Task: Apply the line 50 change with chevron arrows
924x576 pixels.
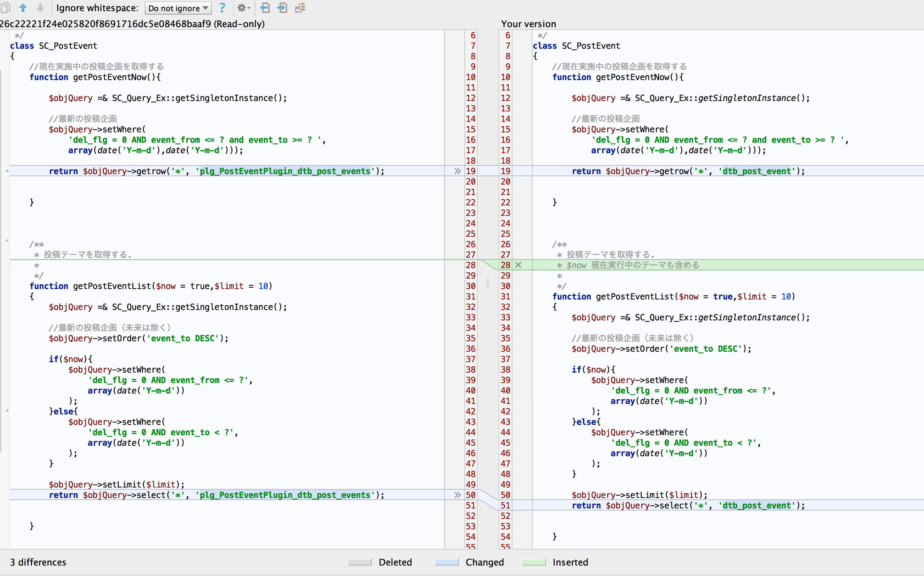Action: [x=457, y=495]
